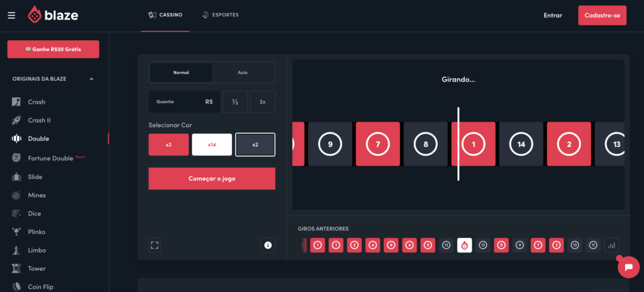Open the Plinko game

tap(36, 232)
